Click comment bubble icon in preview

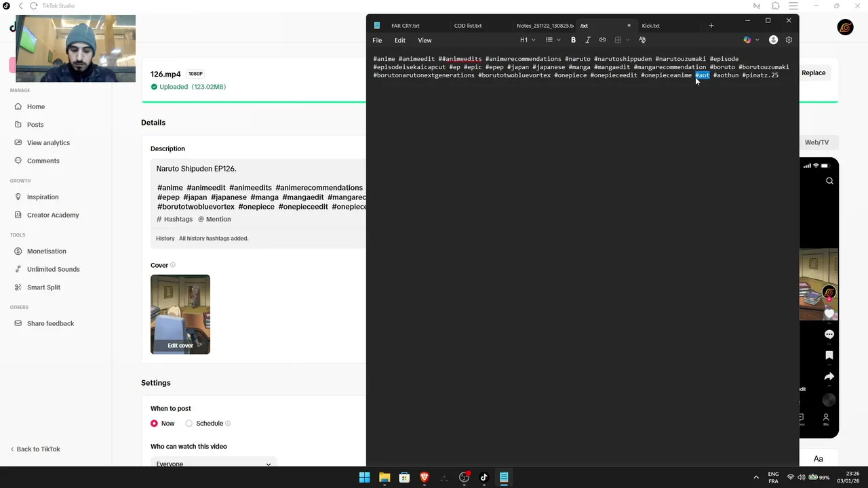(829, 335)
